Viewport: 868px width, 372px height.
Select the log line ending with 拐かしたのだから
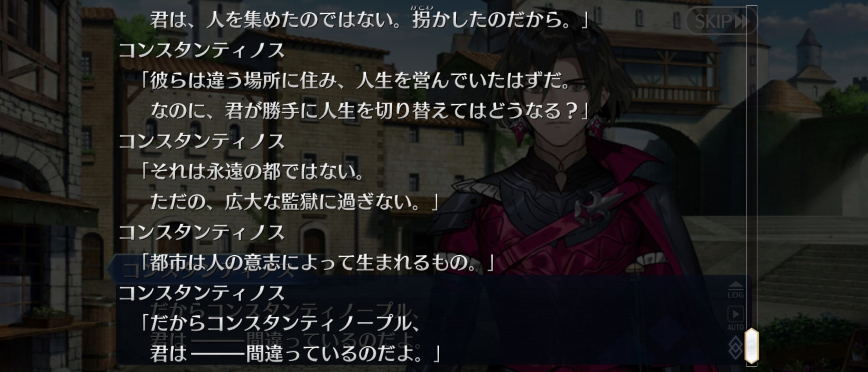point(369,20)
